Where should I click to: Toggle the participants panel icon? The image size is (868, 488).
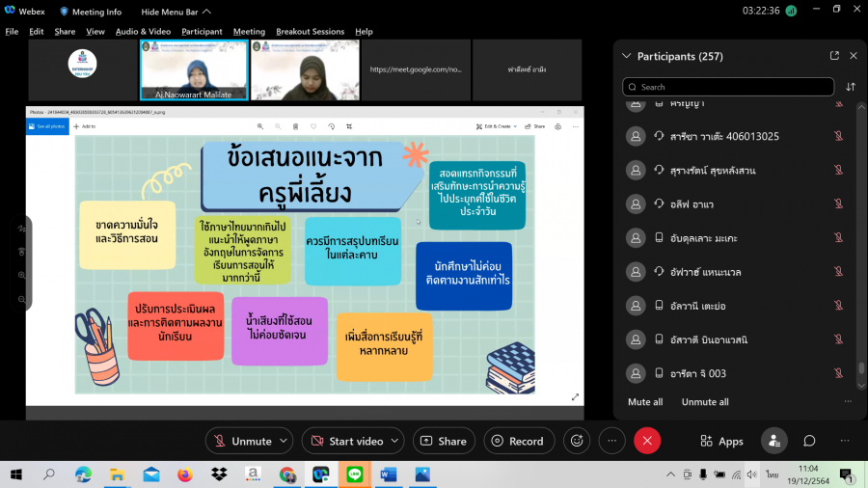click(773, 441)
